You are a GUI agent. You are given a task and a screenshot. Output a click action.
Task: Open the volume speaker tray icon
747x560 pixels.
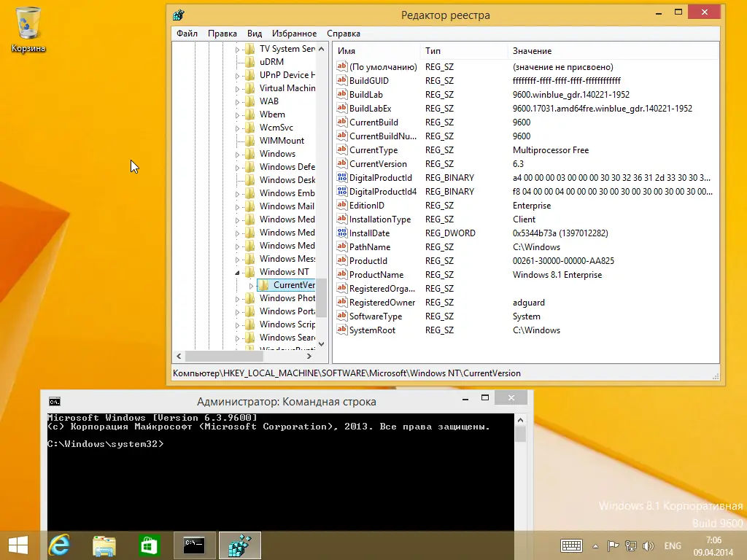tap(648, 545)
